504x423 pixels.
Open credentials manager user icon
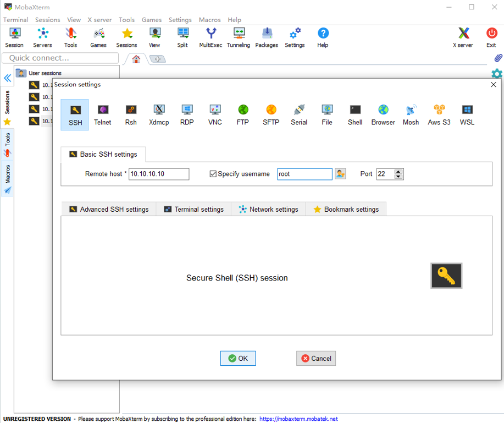[340, 174]
